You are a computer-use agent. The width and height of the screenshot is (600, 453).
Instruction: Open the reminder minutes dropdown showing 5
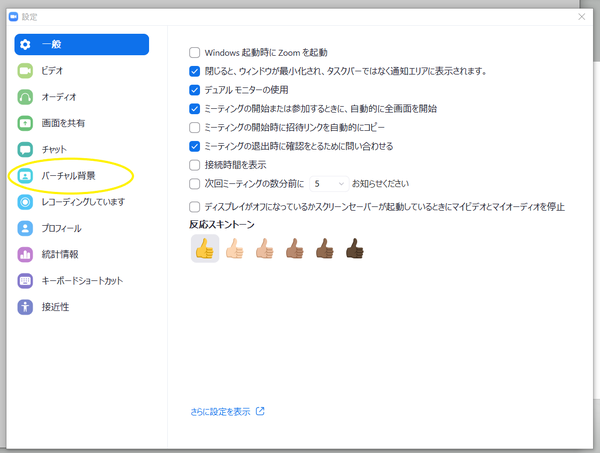[329, 184]
